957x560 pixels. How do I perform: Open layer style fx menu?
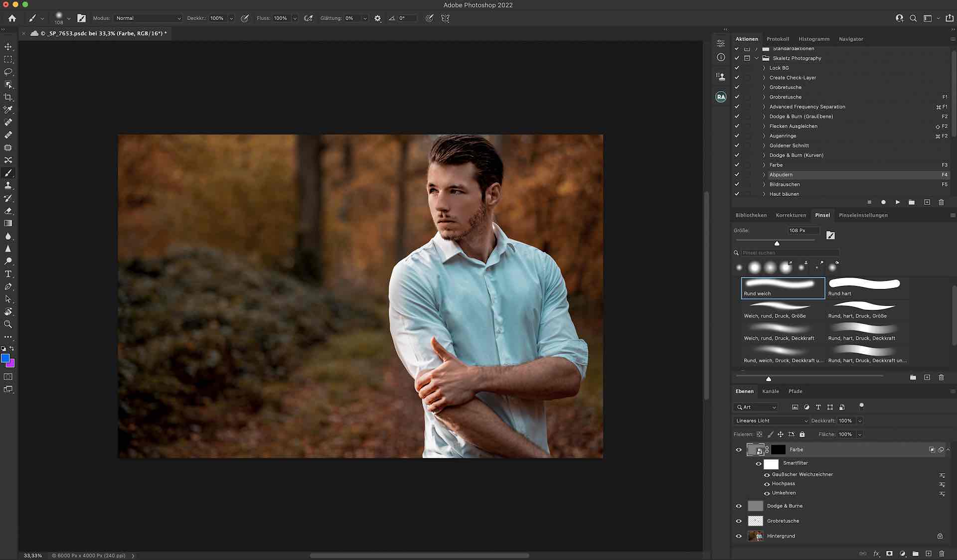point(876,554)
